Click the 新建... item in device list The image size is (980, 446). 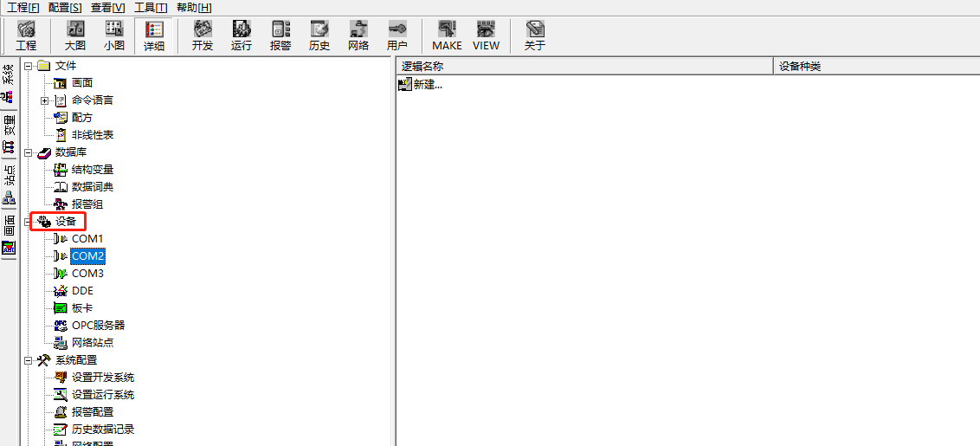pyautogui.click(x=421, y=85)
